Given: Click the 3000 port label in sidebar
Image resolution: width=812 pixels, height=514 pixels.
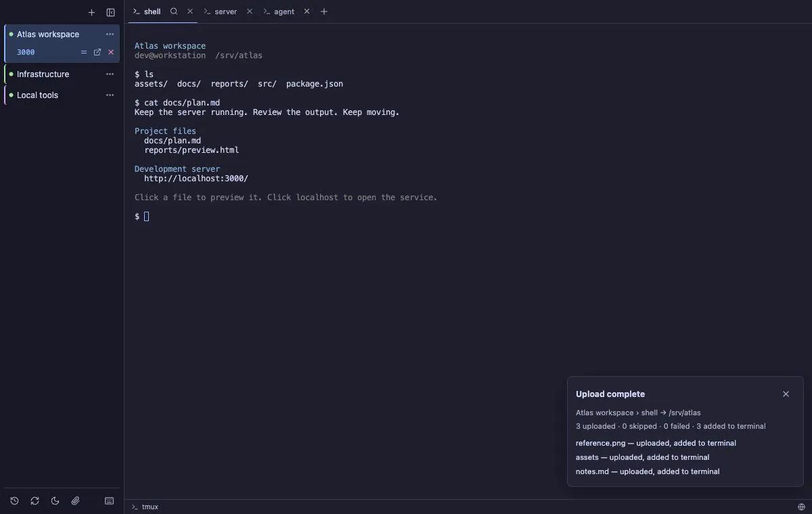Looking at the screenshot, I should coord(26,52).
